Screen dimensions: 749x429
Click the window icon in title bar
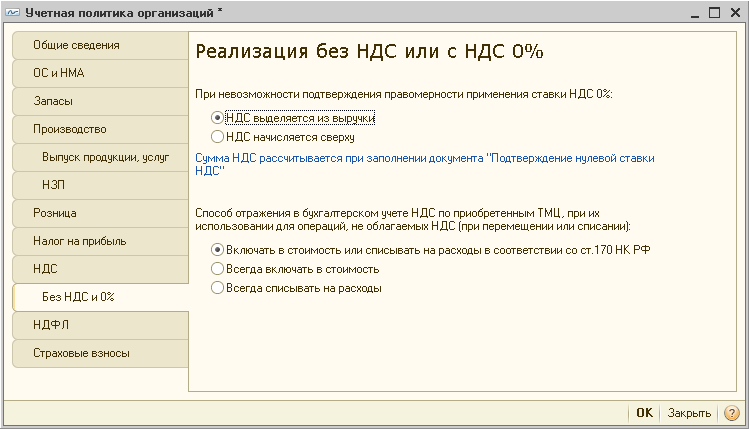point(12,12)
